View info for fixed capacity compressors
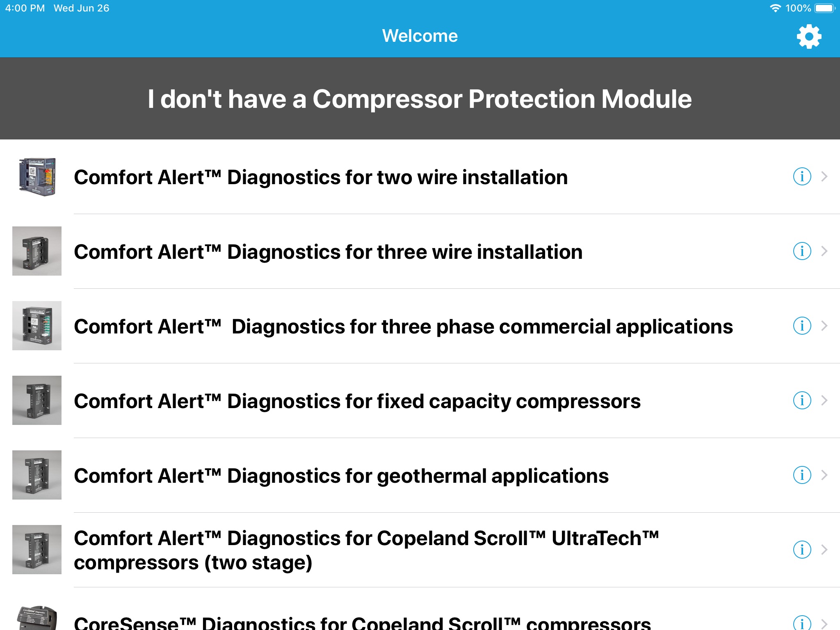 (802, 401)
